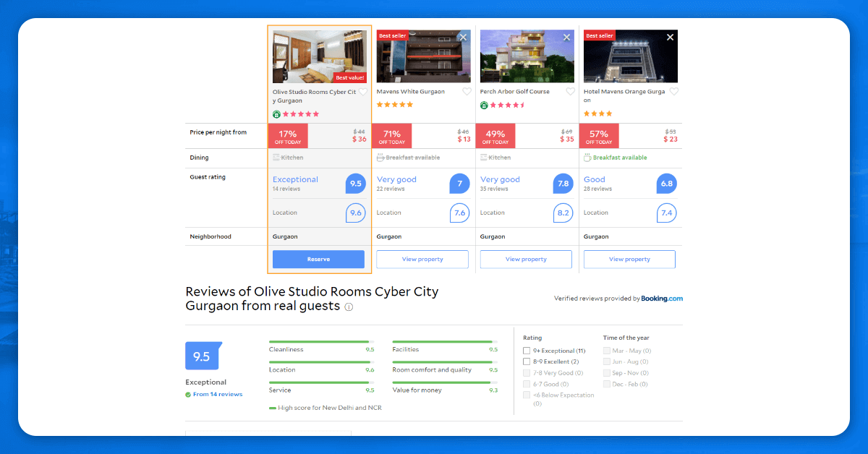Check the Dec - Feb (0) filter
This screenshot has width=868, height=454.
[x=607, y=384]
